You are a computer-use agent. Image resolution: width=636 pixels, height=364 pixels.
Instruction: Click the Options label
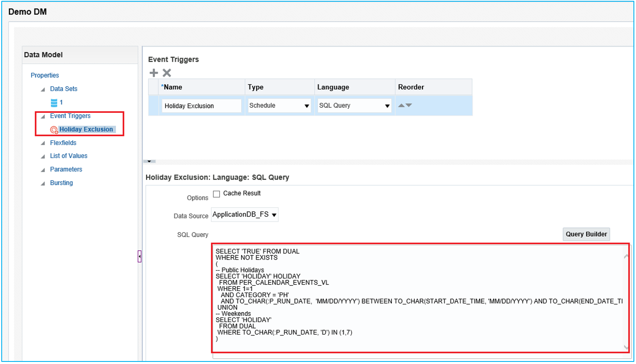pyautogui.click(x=198, y=198)
